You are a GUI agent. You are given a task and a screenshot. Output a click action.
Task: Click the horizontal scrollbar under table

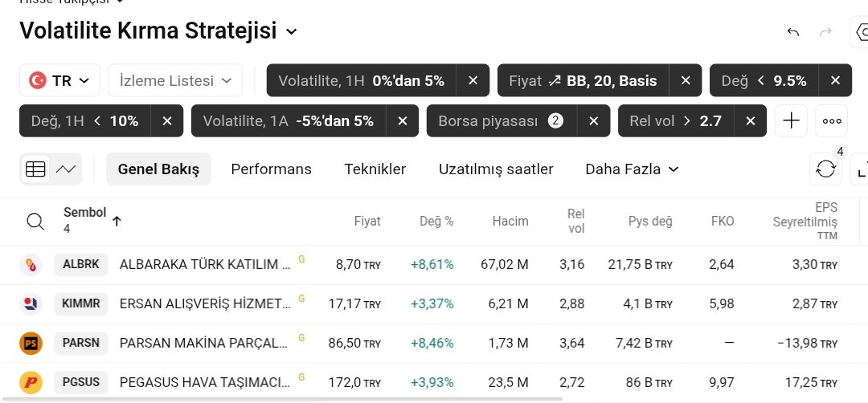[281, 398]
